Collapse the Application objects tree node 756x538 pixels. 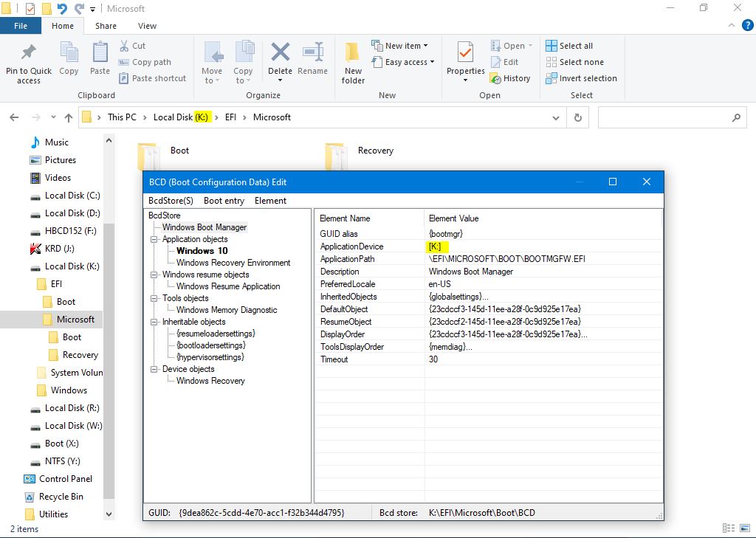point(155,239)
